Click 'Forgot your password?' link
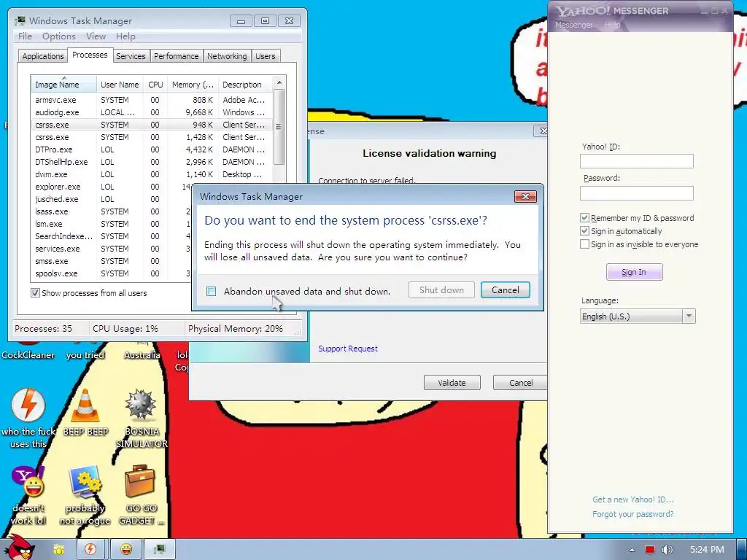Screen dimensions: 747x560 click(632, 514)
